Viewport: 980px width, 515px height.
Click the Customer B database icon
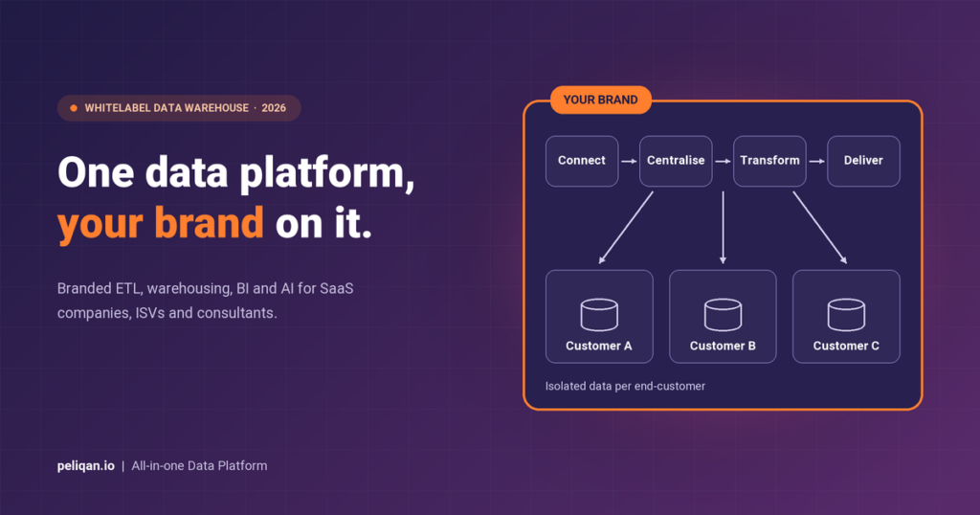[723, 314]
